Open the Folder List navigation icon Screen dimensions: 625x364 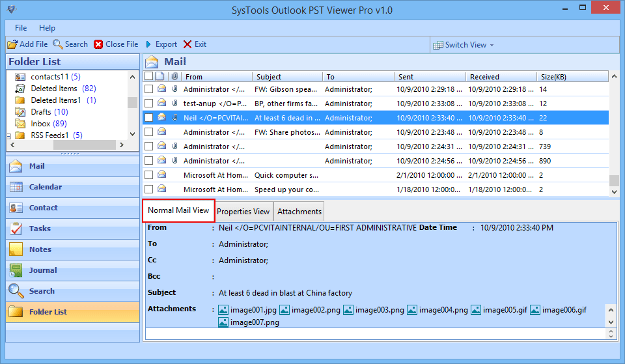(x=16, y=312)
